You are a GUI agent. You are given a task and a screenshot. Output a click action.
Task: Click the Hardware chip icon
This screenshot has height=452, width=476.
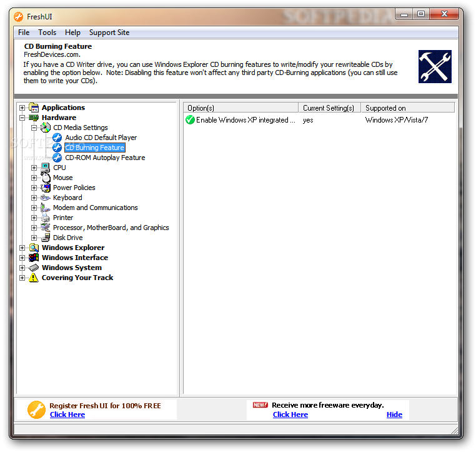(34, 118)
